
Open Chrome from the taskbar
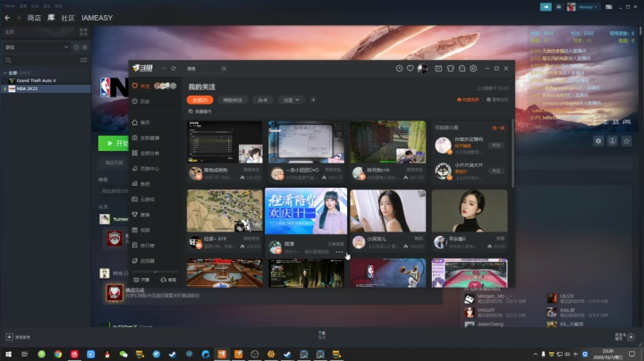[58, 354]
